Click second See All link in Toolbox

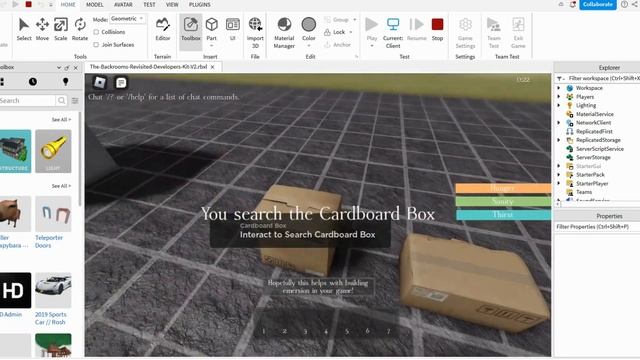(x=61, y=186)
